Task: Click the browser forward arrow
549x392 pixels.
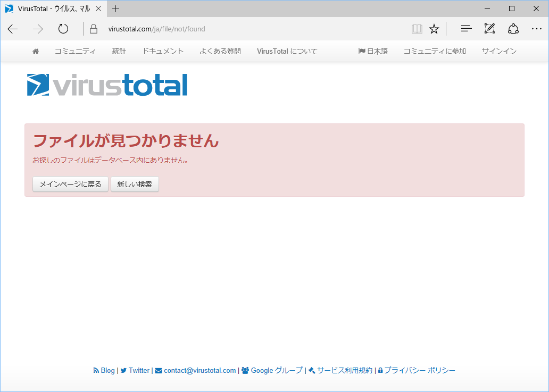Action: 38,29
